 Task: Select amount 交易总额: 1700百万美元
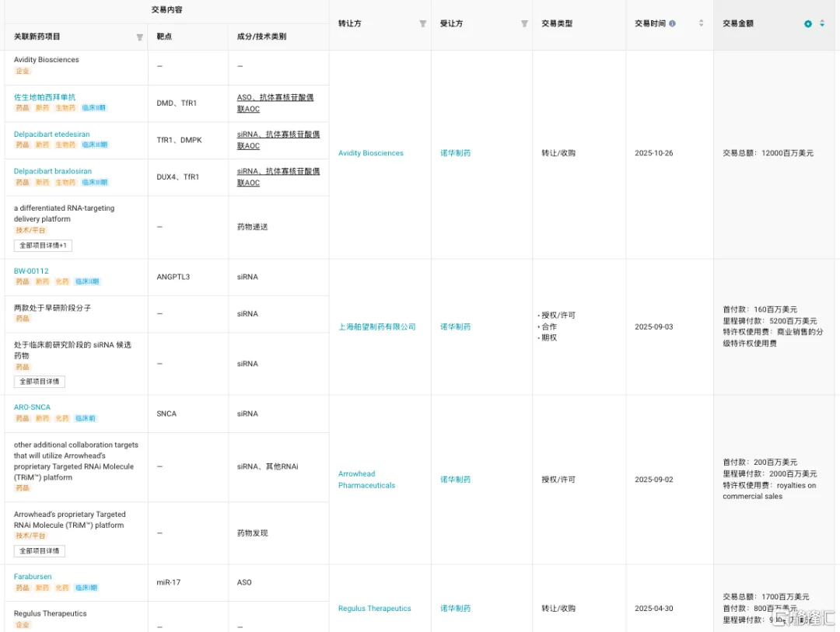tap(765, 597)
